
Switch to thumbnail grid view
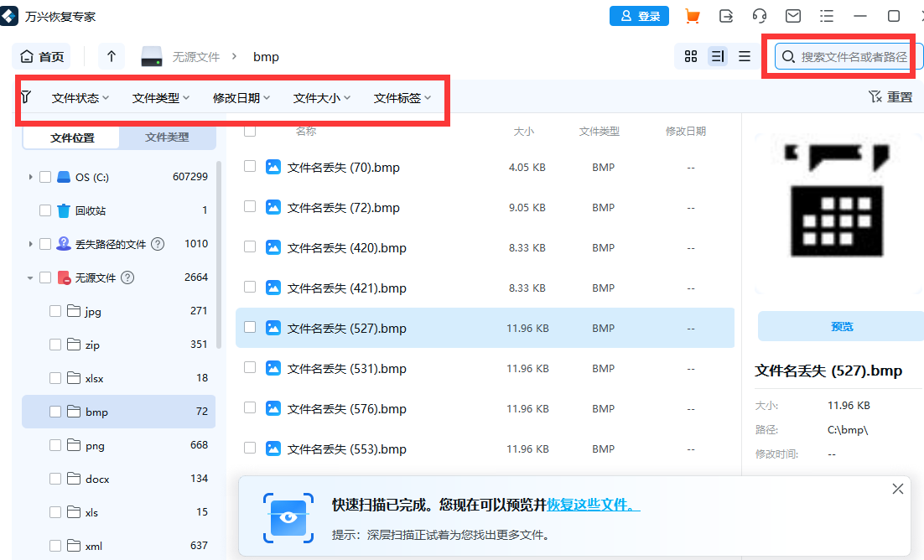(691, 56)
